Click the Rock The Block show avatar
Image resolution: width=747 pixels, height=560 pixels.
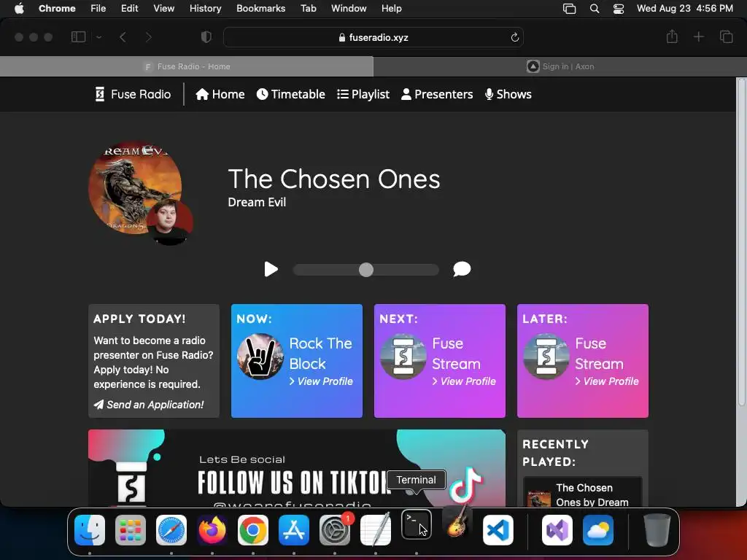point(260,357)
